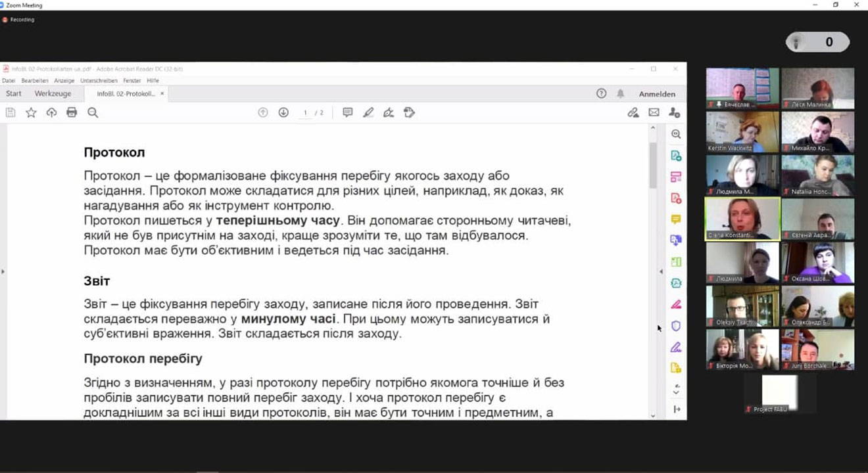Screen dimensions: 868x473
Task: Click the stamp tool icon
Action: [409, 112]
